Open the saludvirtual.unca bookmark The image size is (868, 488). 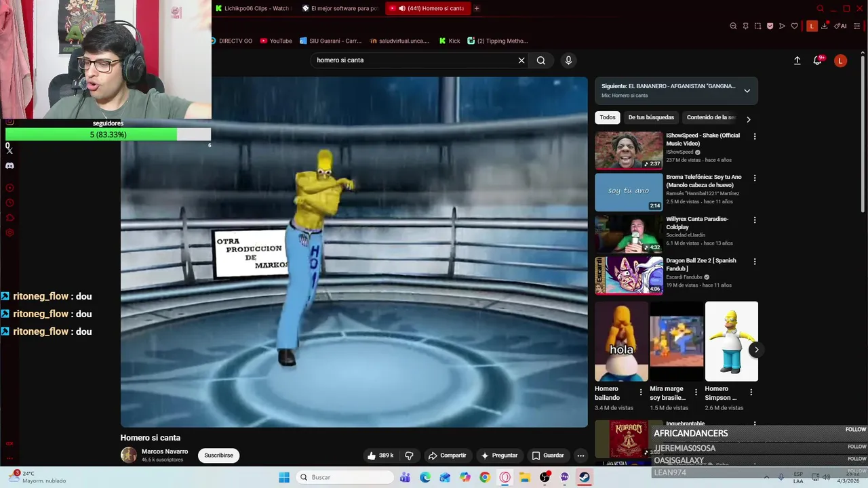(x=399, y=41)
